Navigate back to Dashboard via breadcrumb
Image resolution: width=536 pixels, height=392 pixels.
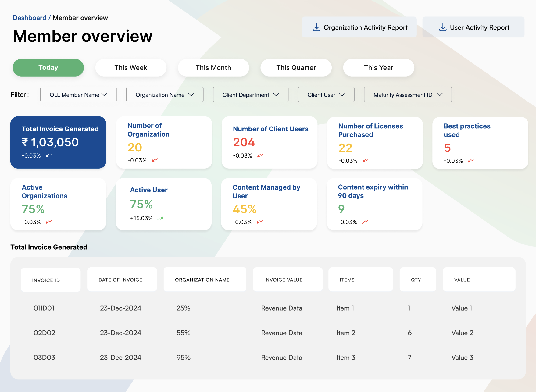click(30, 17)
